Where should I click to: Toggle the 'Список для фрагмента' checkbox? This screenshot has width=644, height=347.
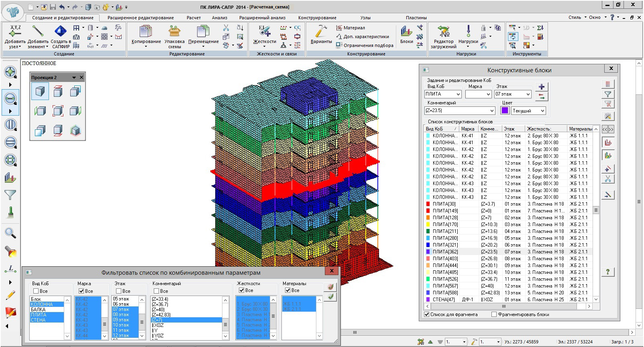(x=427, y=314)
